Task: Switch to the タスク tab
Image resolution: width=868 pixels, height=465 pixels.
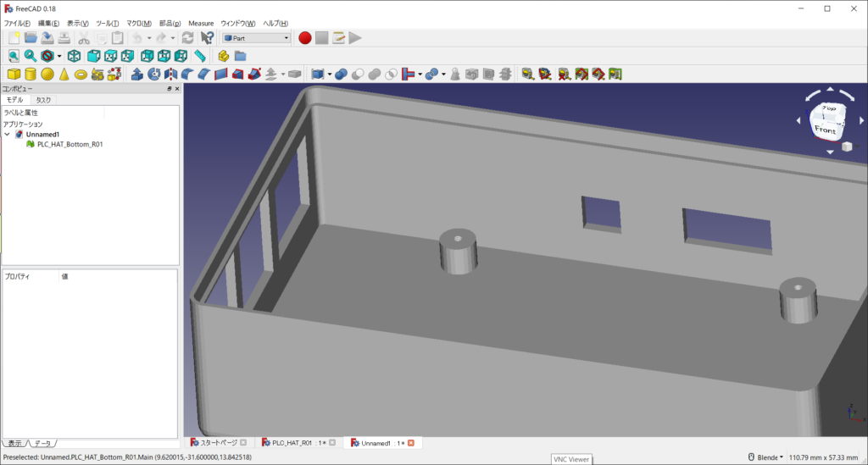Action: coord(43,100)
